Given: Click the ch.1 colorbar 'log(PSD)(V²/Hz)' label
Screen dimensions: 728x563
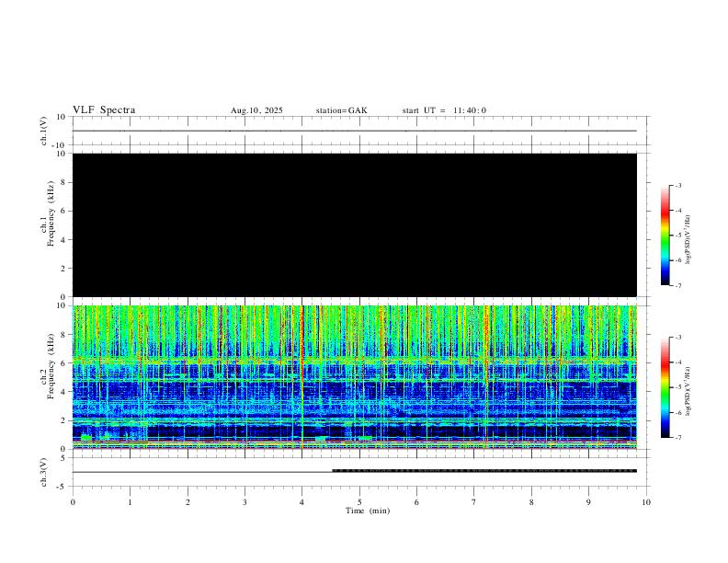Looking at the screenshot, I should (688, 239).
